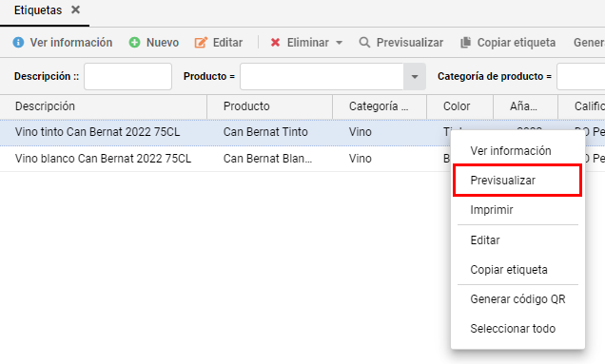
Task: Sort by the Aña... column header
Action: [x=525, y=106]
